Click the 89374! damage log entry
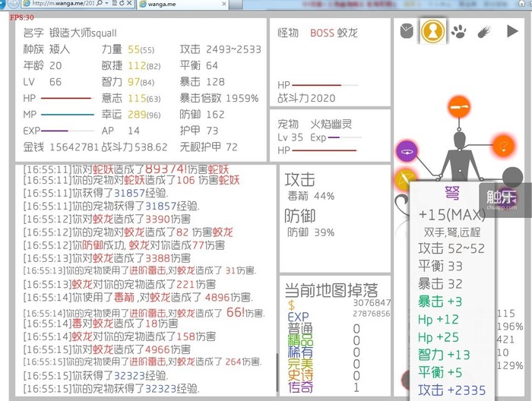 click(x=126, y=169)
